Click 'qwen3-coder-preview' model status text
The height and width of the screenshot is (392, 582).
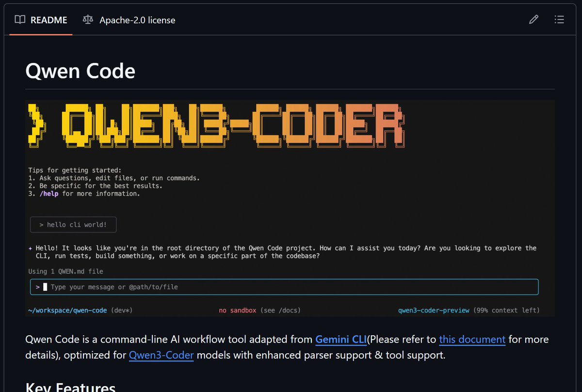click(434, 310)
